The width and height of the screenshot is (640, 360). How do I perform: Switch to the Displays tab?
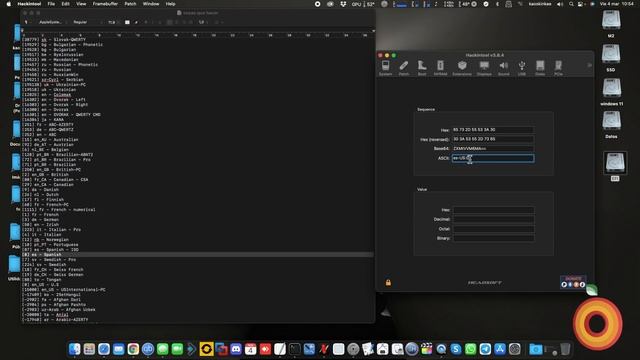(x=484, y=68)
